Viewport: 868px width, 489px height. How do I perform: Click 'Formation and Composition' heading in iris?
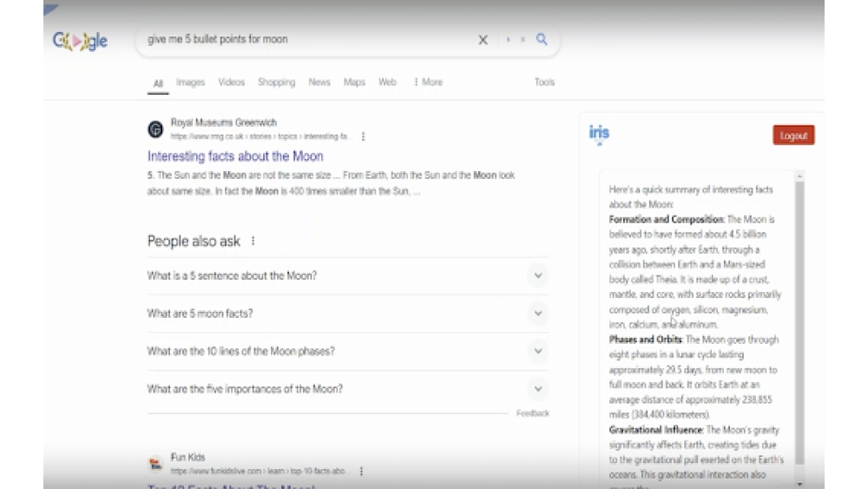667,219
